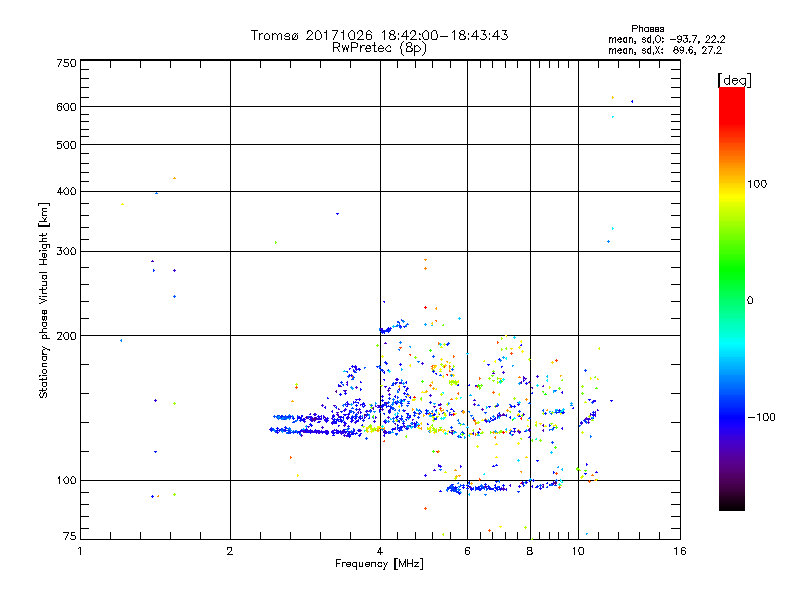The width and height of the screenshot is (800, 600).
Task: Click the x-axis '1' tick label
Action: (80, 551)
